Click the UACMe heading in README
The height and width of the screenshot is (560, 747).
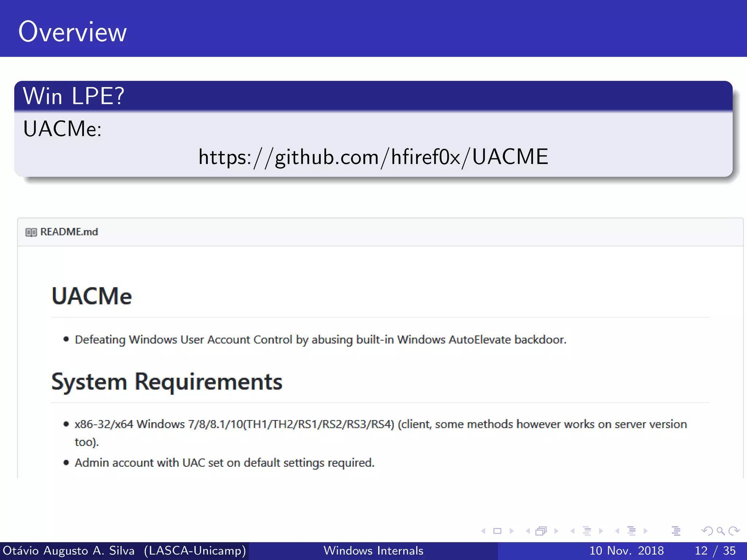click(92, 296)
